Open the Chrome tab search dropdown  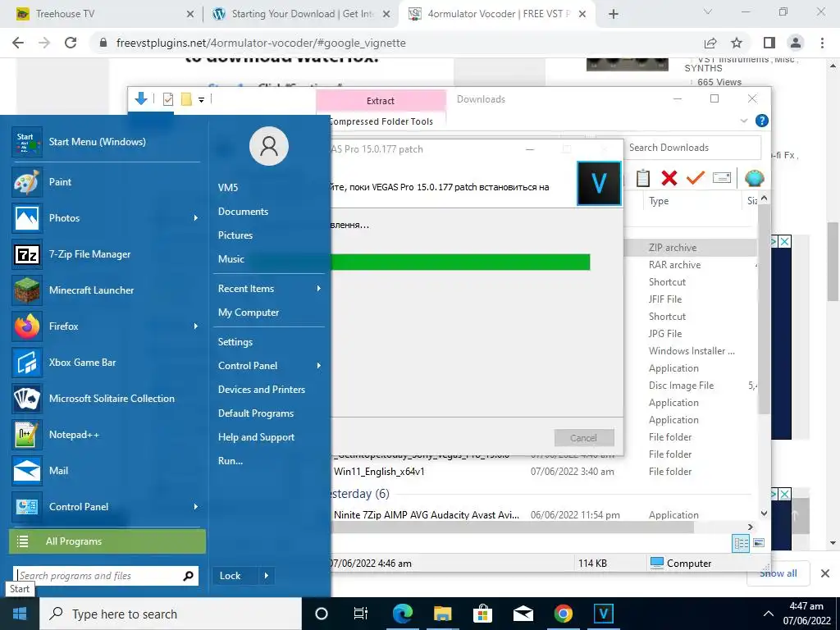(x=707, y=11)
